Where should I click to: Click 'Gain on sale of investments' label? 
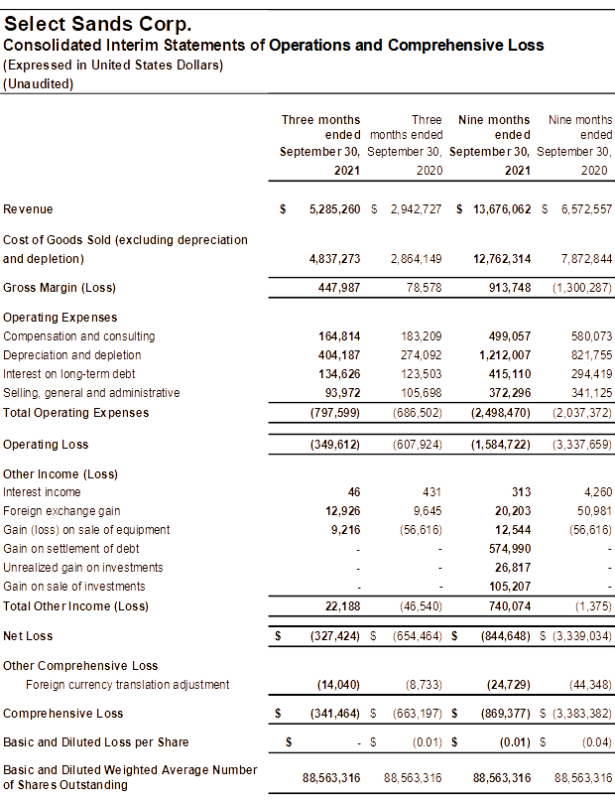pyautogui.click(x=74, y=587)
